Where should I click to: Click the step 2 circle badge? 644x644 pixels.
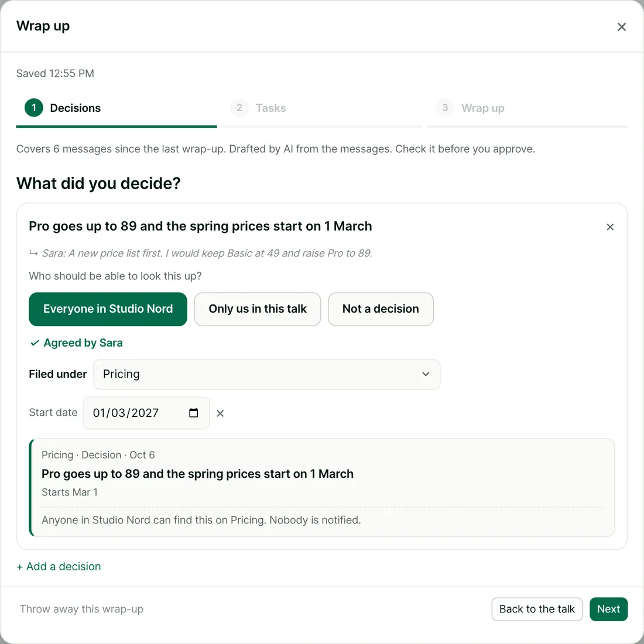[239, 108]
